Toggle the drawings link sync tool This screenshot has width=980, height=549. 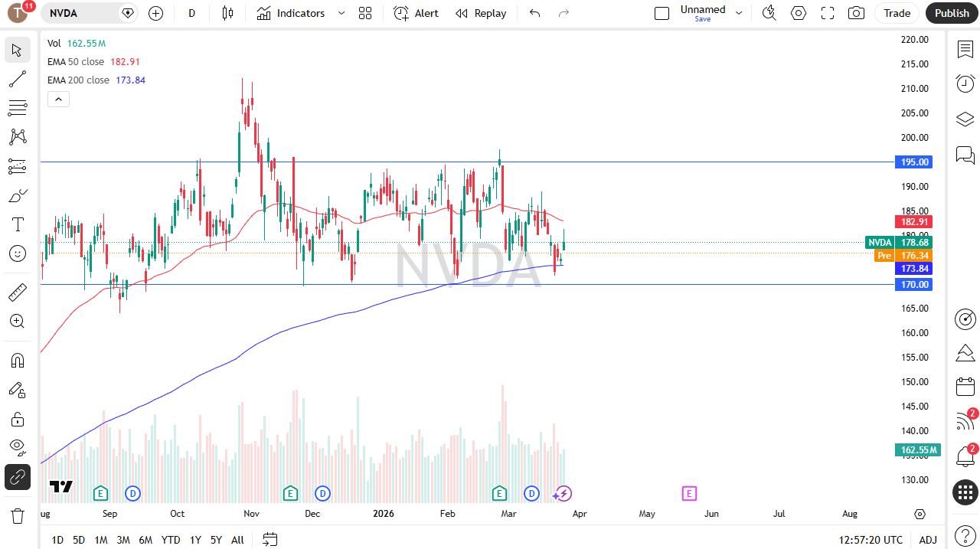17,477
